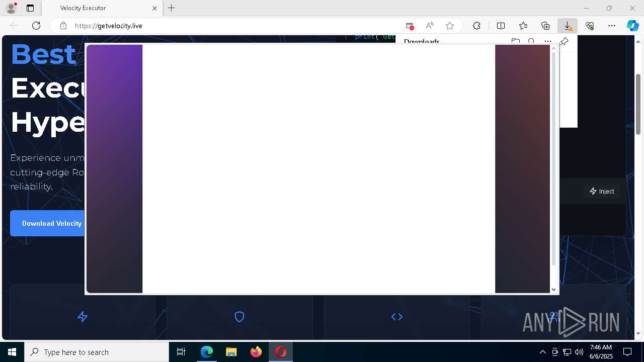644x362 pixels.
Task: Open clock showing 7:46 AM
Action: [601, 352]
